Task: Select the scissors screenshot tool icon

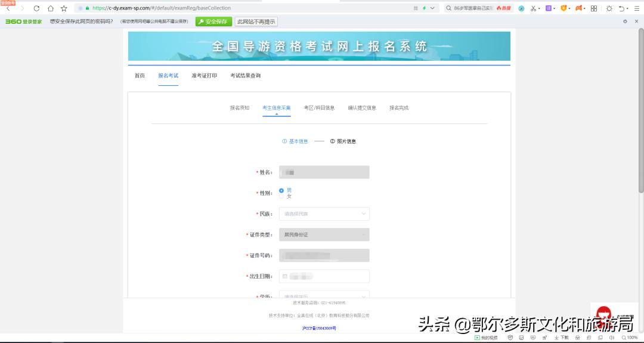Action: [x=533, y=8]
